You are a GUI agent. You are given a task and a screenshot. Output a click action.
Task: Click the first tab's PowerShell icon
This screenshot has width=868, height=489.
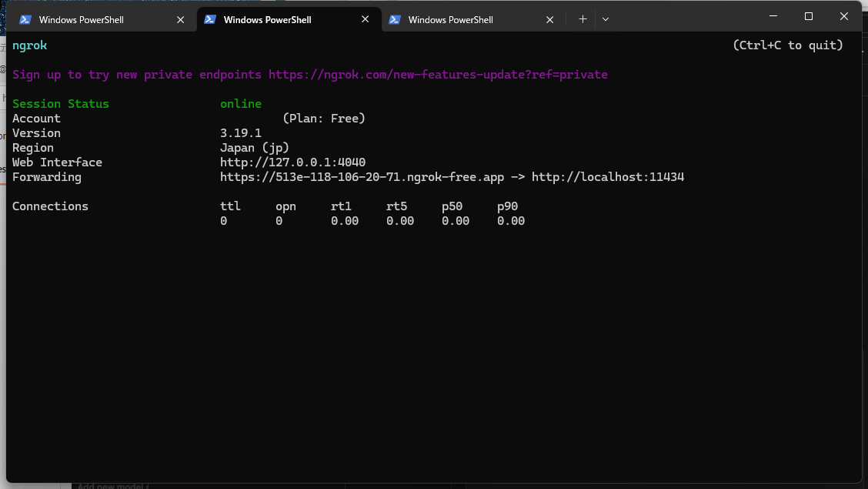(x=25, y=20)
